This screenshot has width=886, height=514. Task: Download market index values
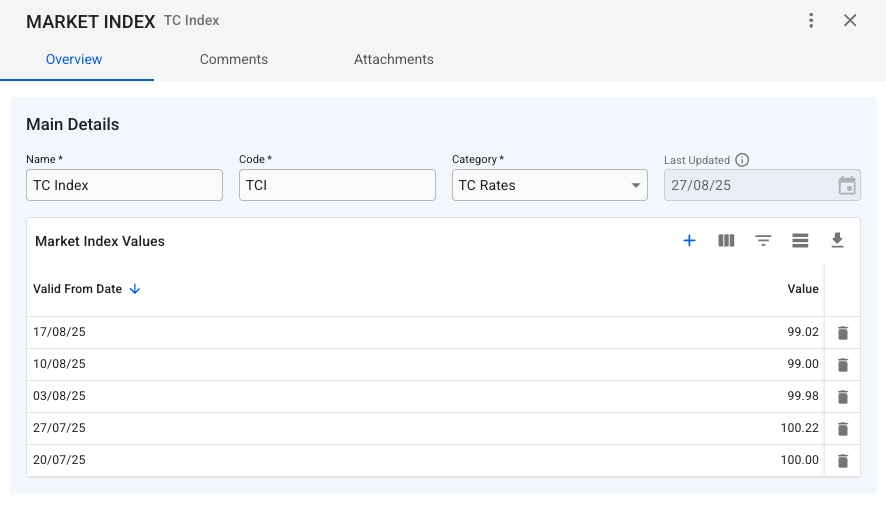click(837, 241)
